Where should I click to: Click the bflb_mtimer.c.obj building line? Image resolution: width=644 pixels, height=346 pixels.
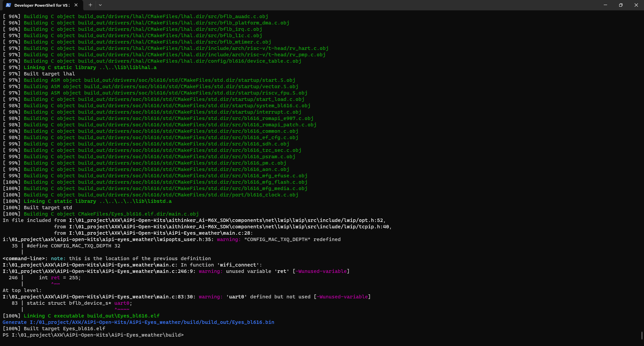(x=137, y=42)
